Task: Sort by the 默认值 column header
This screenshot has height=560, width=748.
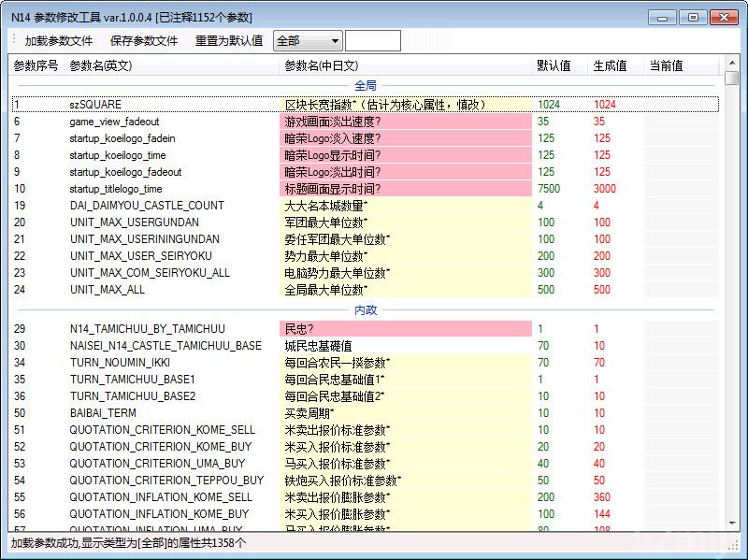Action: point(554,65)
